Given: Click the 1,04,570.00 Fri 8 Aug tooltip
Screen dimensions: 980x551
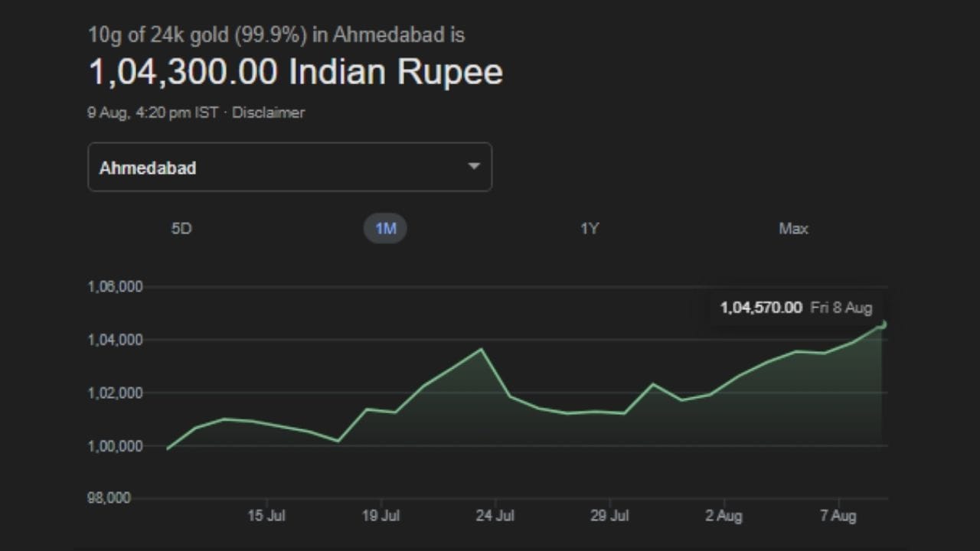Looking at the screenshot, I should click(x=795, y=308).
